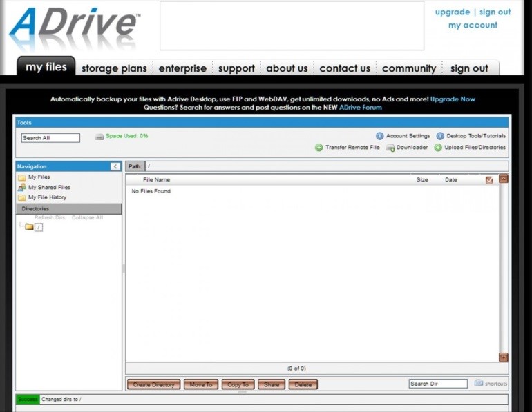Click the Delete button
The image size is (532, 412).
click(x=303, y=384)
